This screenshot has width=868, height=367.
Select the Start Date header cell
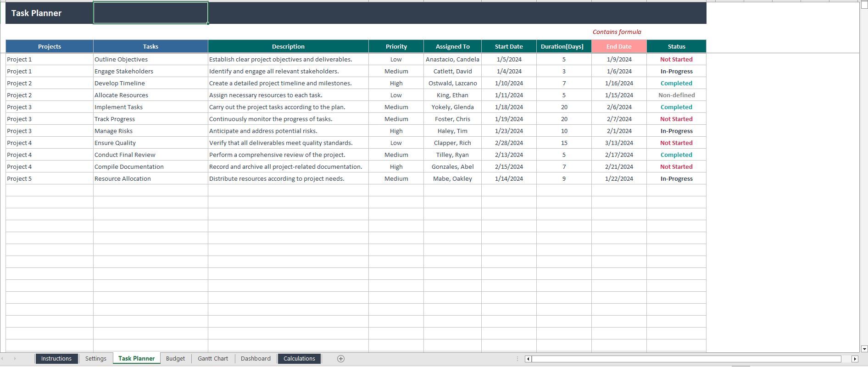[509, 46]
